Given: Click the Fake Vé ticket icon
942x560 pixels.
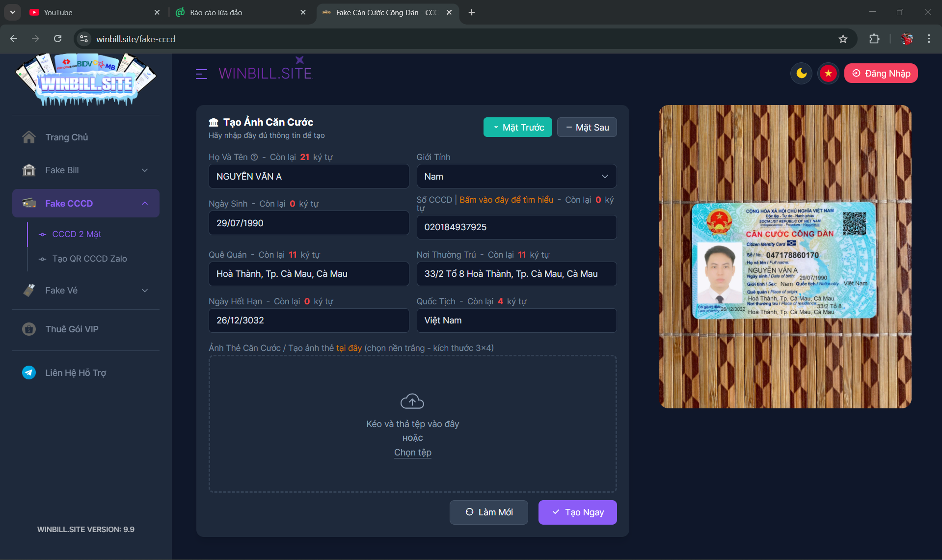Looking at the screenshot, I should click(29, 290).
